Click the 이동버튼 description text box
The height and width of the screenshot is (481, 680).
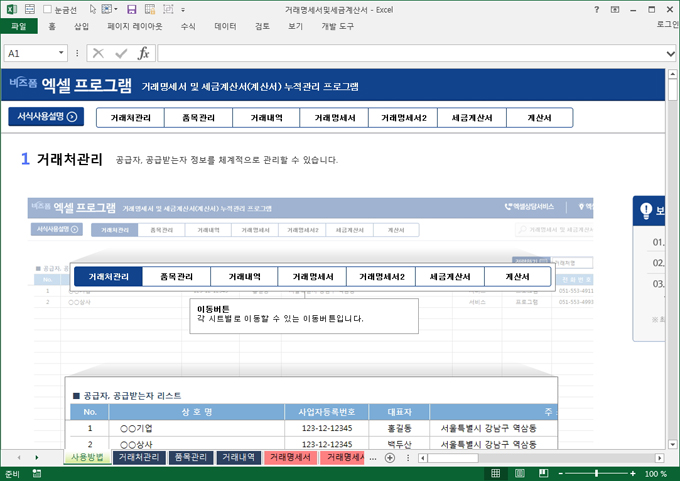click(x=304, y=316)
